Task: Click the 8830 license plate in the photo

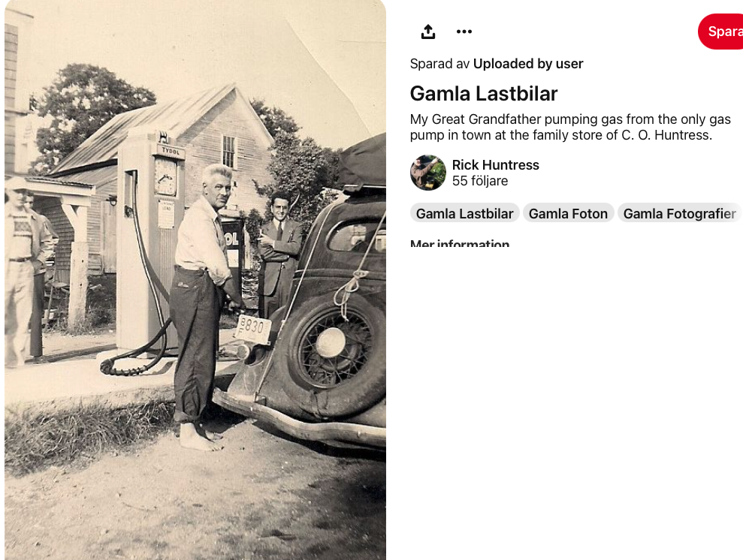Action: [x=252, y=328]
